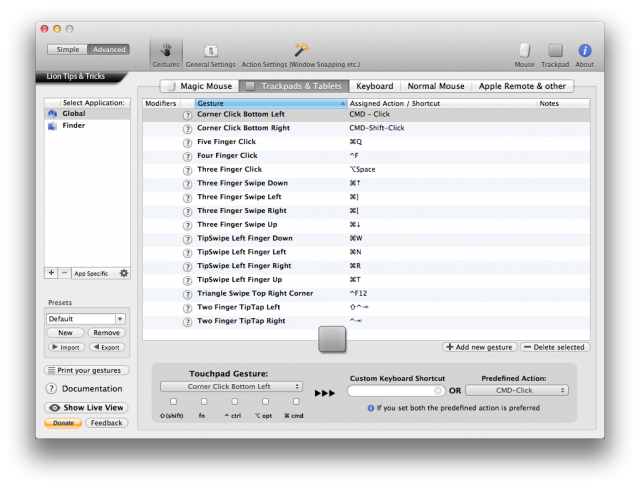The height and width of the screenshot is (488, 640).
Task: Clear the custom keyboard shortcut field
Action: coord(438,390)
